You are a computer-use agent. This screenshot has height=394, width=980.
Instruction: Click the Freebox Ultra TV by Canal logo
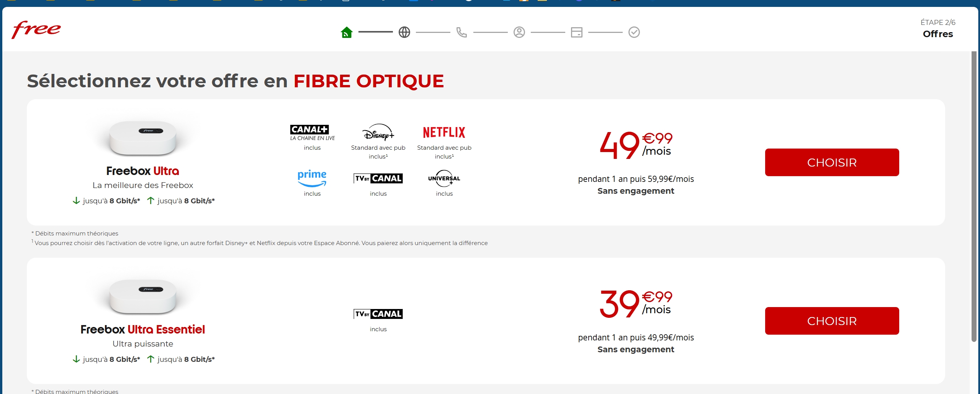(x=378, y=178)
